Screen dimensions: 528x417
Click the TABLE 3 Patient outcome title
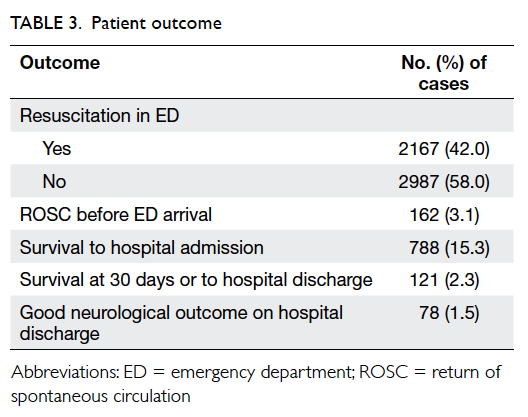click(x=116, y=23)
